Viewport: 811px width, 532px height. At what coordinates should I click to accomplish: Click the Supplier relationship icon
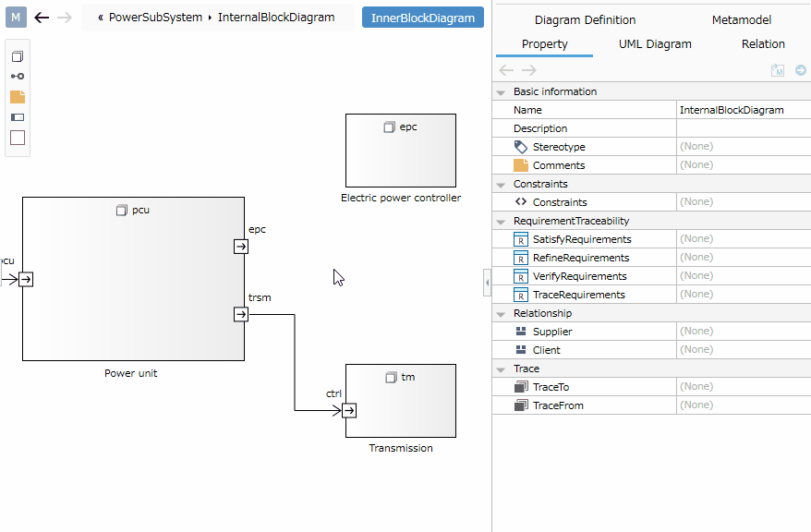click(521, 332)
